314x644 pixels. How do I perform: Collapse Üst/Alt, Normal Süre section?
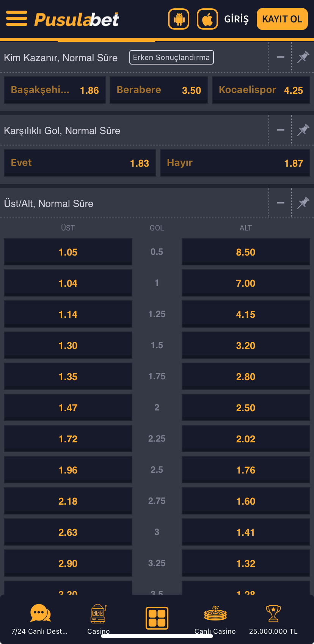click(281, 203)
